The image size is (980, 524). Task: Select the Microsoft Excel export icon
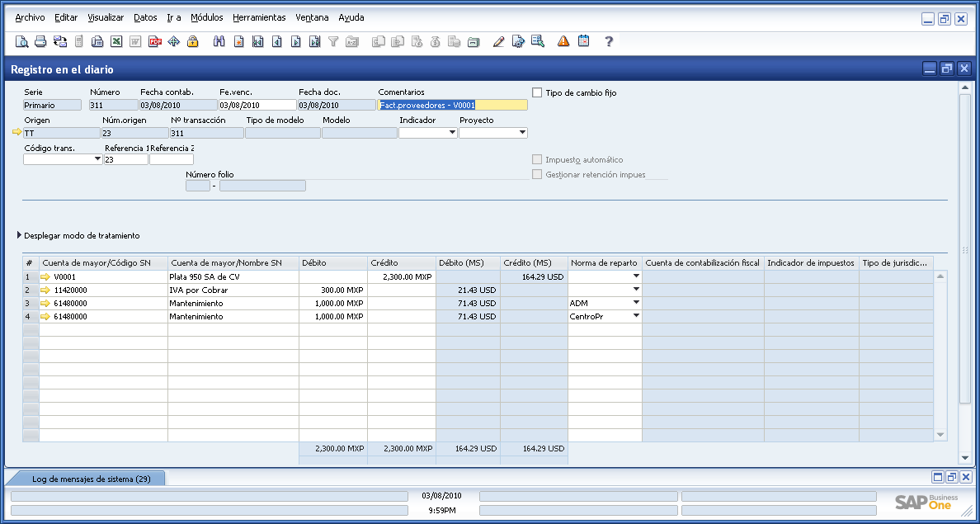click(116, 41)
